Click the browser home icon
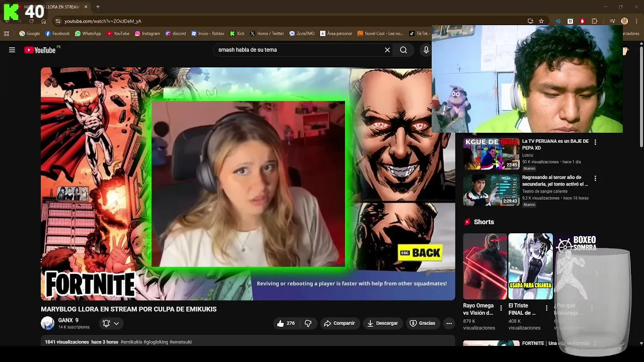Viewport: 644px width, 362px height. pyautogui.click(x=43, y=21)
